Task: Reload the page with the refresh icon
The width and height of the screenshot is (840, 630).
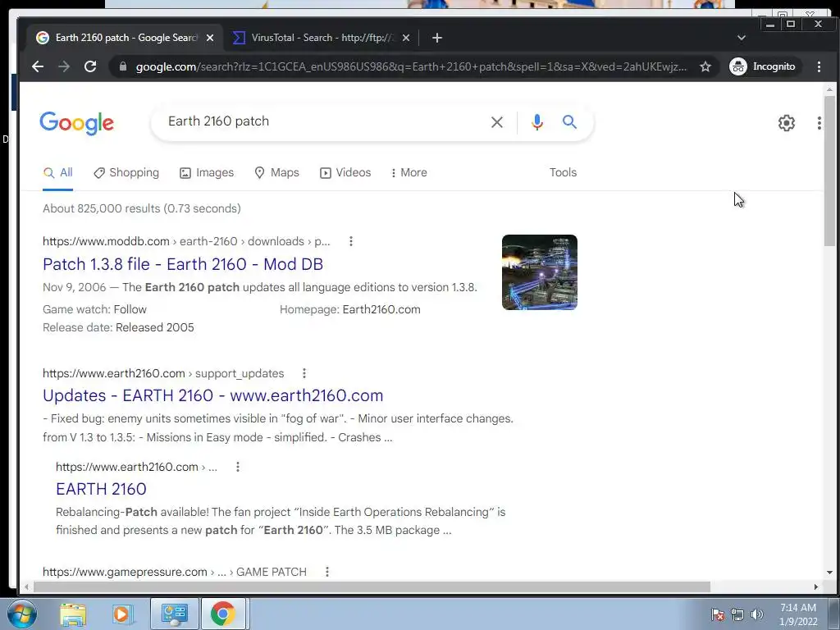Action: tap(90, 66)
